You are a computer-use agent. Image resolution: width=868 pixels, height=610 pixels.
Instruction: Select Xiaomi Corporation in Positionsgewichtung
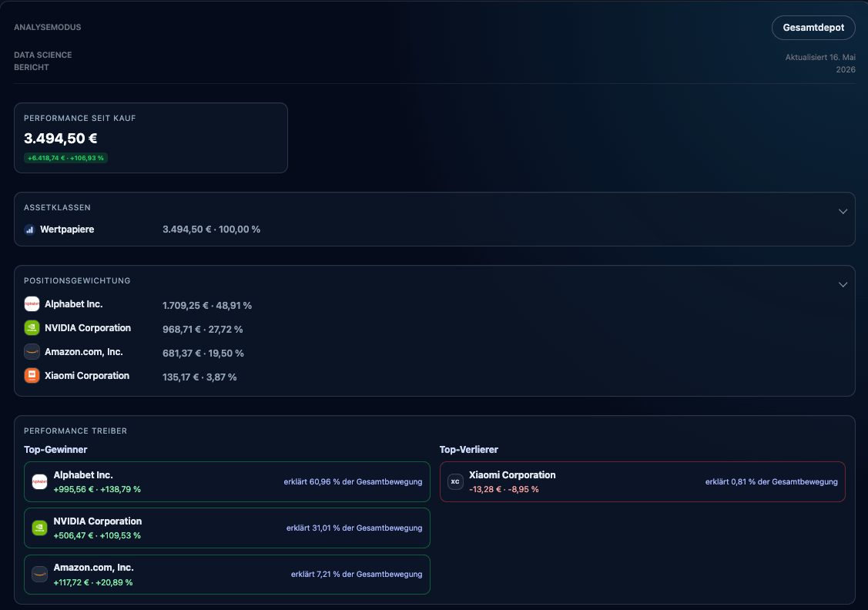click(x=87, y=375)
